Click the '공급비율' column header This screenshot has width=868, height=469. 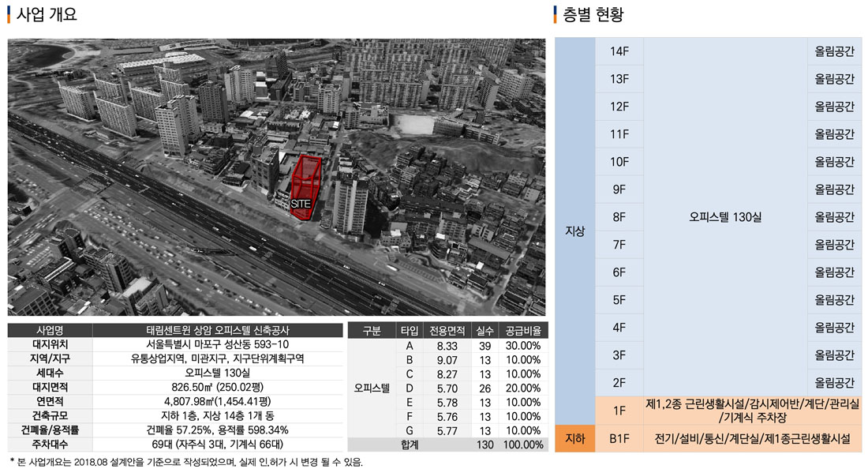[x=523, y=331]
